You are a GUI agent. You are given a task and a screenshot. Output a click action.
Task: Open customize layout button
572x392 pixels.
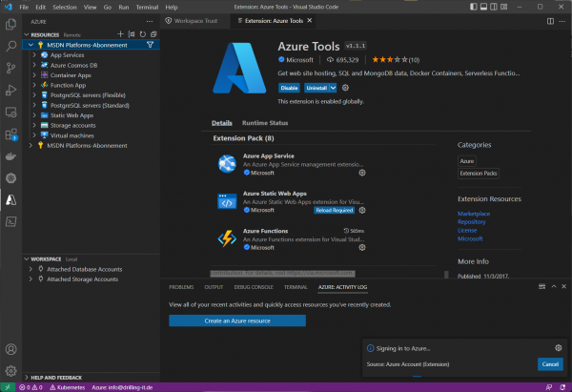point(503,7)
